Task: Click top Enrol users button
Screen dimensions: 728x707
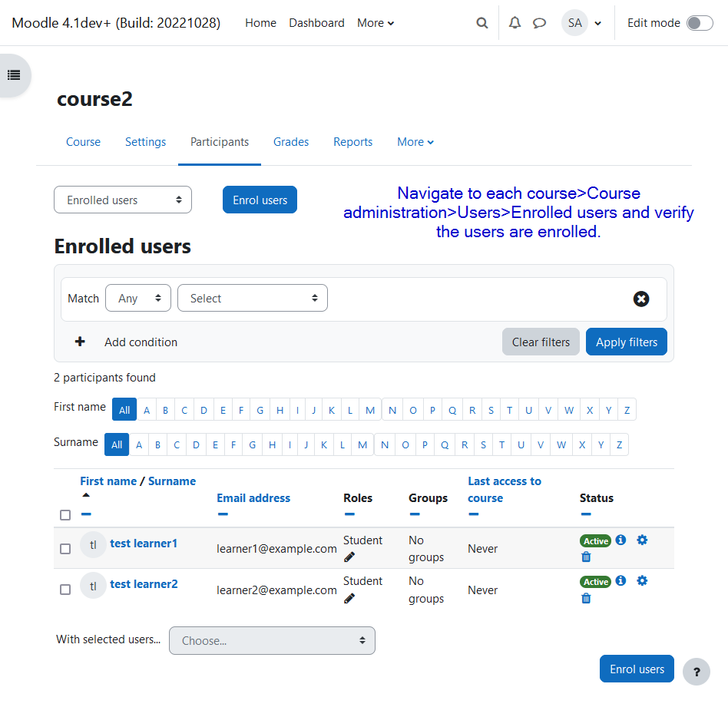Action: [x=260, y=200]
